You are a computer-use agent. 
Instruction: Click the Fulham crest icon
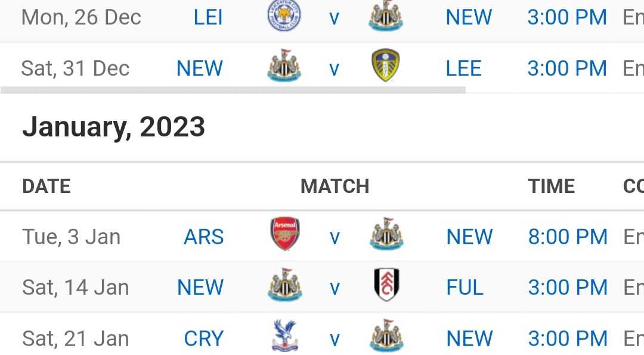[x=386, y=285]
